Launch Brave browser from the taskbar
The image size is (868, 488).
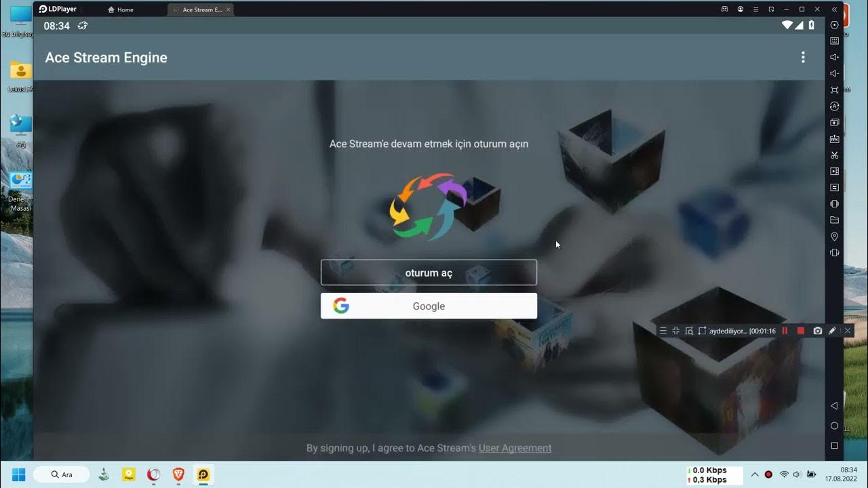tap(178, 474)
